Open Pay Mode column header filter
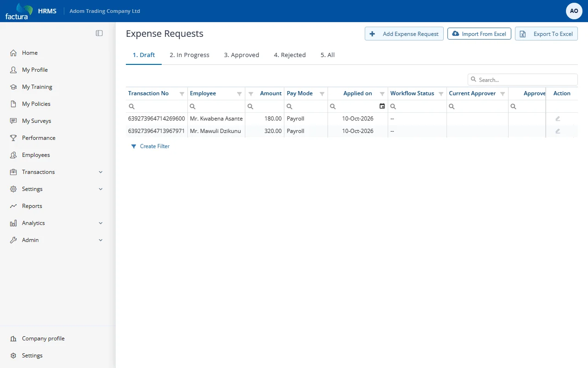 pos(322,94)
